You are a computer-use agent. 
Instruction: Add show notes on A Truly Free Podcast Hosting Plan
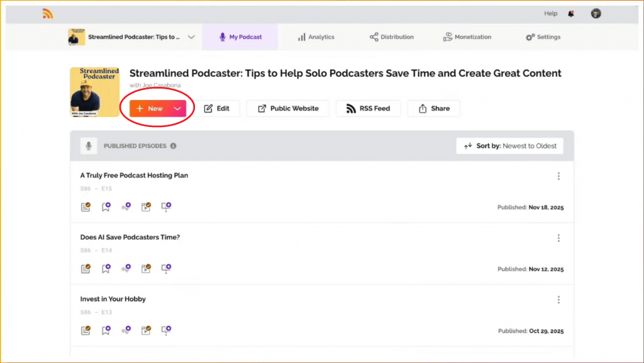click(x=86, y=206)
